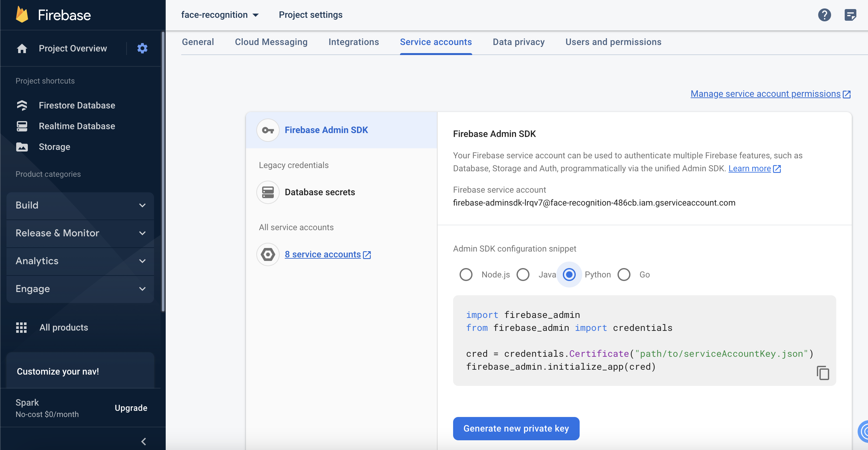Switch to the Cloud Messaging tab

[x=271, y=42]
